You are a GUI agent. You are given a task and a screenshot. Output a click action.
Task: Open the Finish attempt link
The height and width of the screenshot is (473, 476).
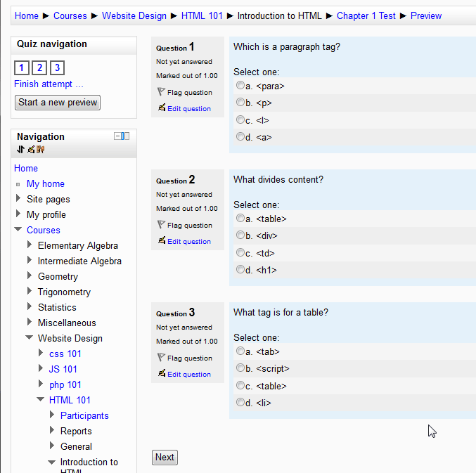tap(49, 84)
